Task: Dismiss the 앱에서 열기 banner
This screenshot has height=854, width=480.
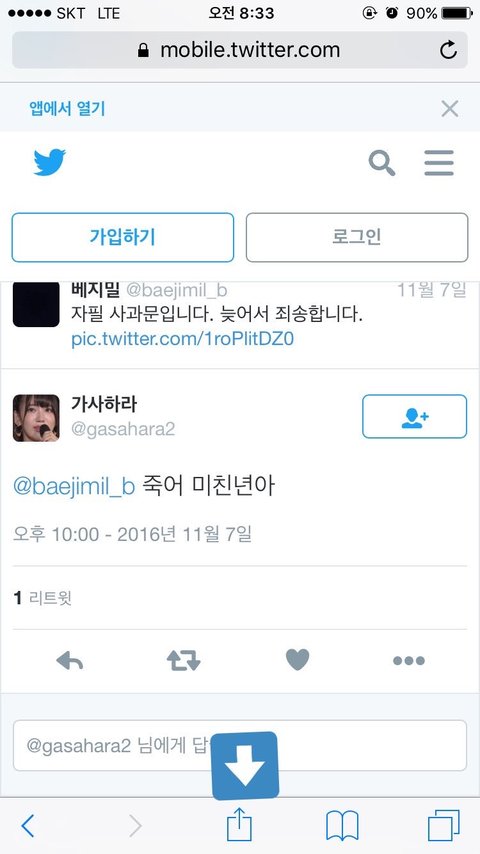Action: click(449, 109)
